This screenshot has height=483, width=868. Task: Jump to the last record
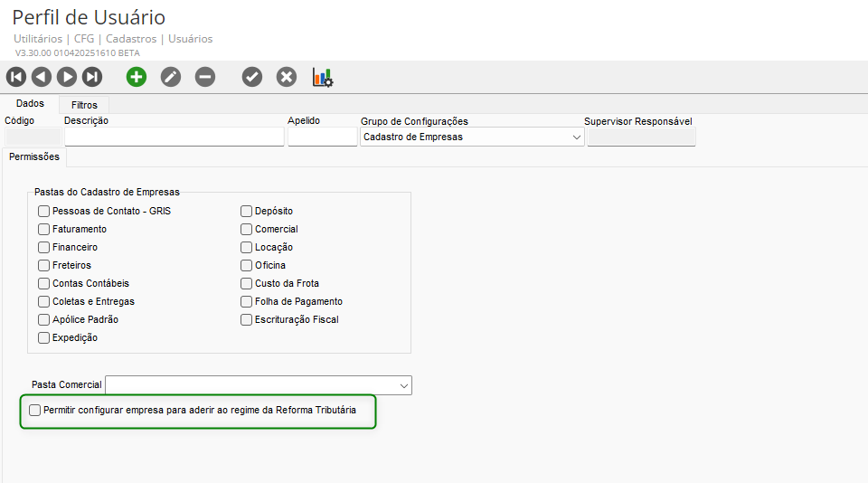click(x=92, y=77)
